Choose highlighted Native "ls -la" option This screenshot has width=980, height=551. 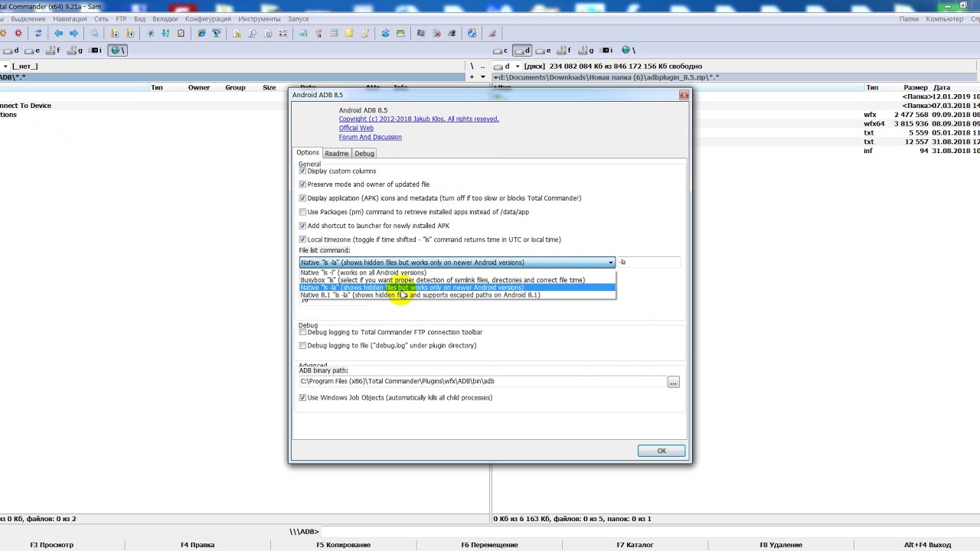click(457, 288)
